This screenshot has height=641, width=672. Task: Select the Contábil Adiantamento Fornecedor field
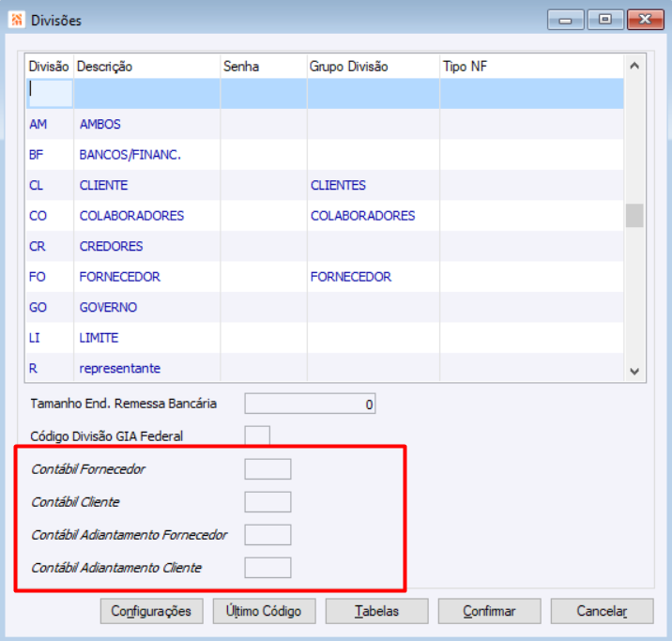tap(267, 535)
